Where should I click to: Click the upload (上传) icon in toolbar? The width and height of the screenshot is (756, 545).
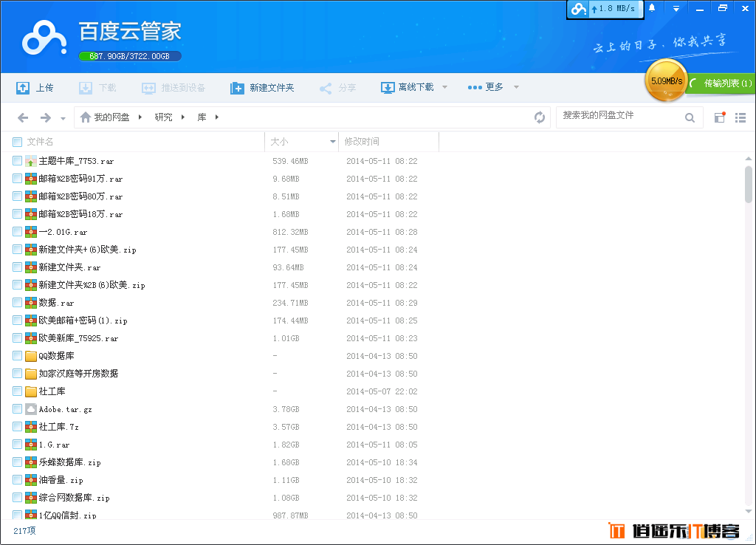tap(23, 88)
